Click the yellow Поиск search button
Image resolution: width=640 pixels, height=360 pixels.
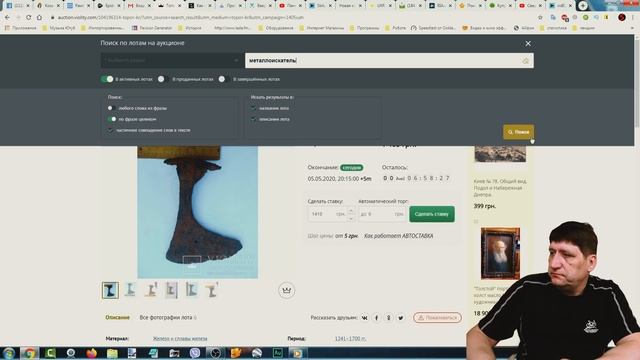coord(518,132)
